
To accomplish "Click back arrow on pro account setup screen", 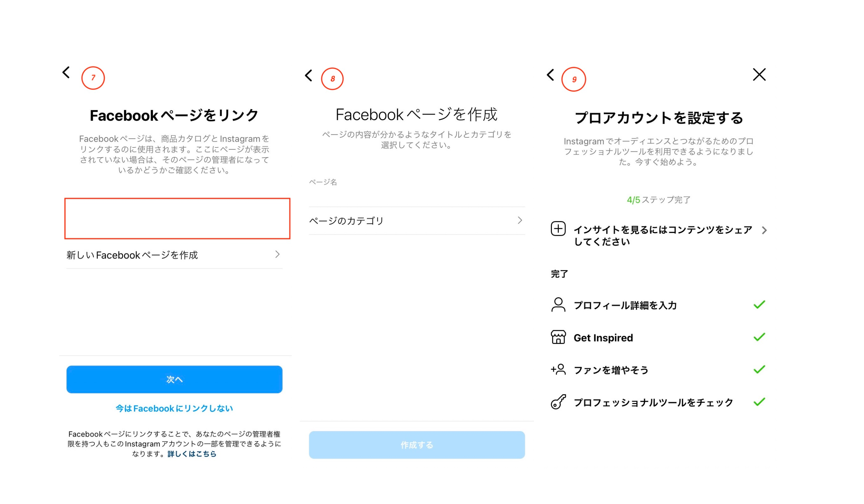I will click(x=551, y=75).
